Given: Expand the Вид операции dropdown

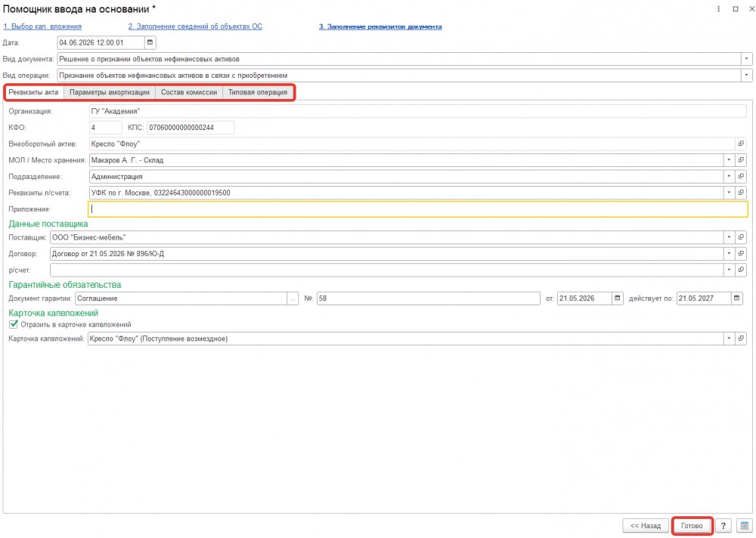Looking at the screenshot, I should (746, 76).
